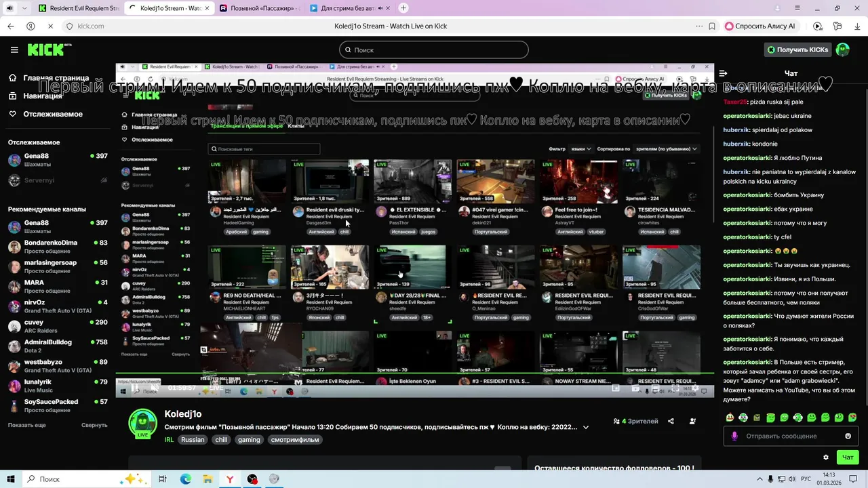Screen dimensions: 868x488
Task: Click channel name 'Koledj1o' heading
Action: coord(183,413)
